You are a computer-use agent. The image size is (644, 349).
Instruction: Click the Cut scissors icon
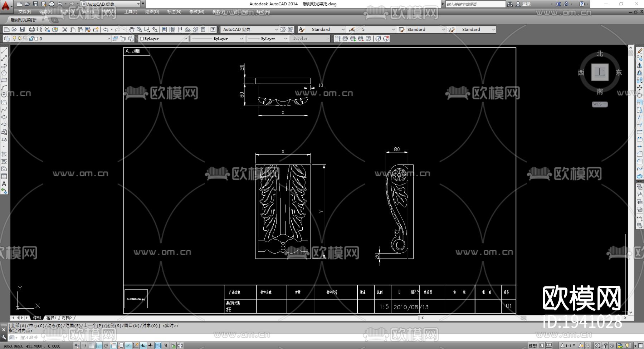pos(65,29)
